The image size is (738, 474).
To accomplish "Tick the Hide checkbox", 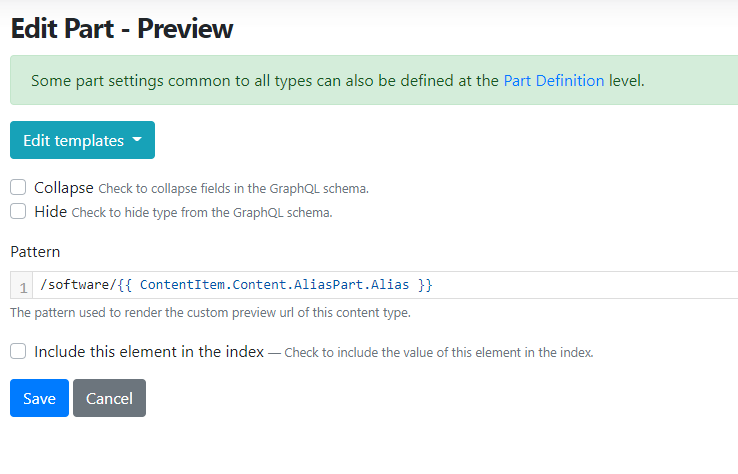I will click(x=18, y=211).
